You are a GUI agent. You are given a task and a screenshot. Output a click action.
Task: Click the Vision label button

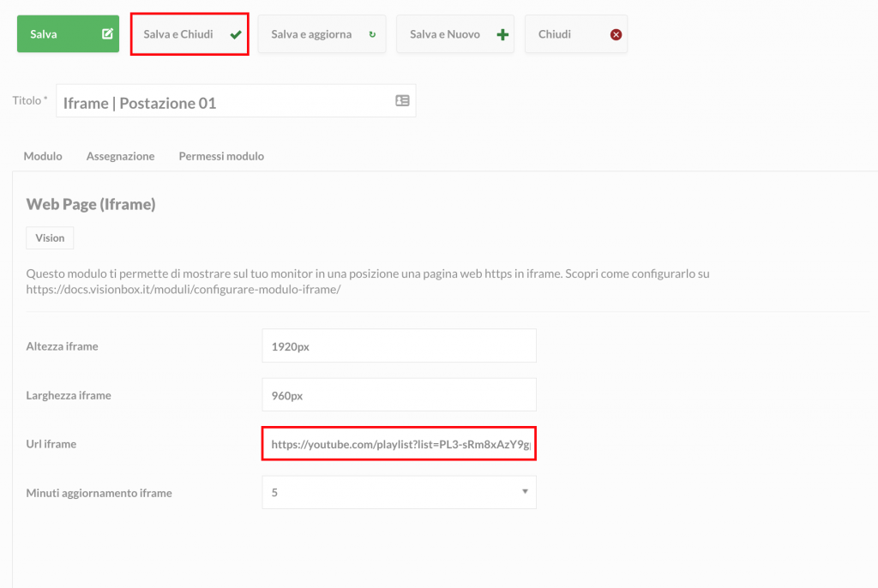point(50,238)
